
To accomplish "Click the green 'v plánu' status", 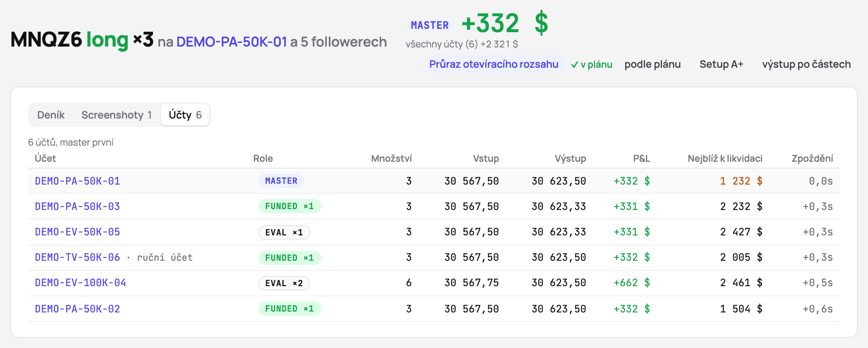I will coord(591,64).
